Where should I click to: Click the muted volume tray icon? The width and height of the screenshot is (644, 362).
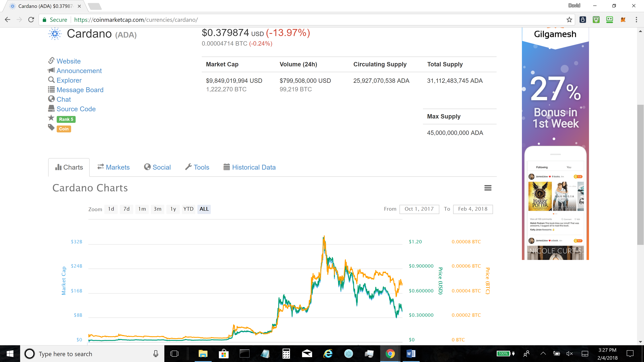pos(570,354)
